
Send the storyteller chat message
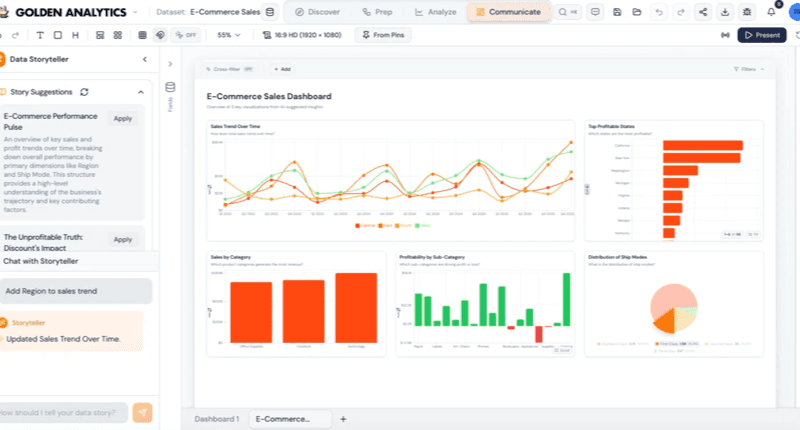[x=143, y=412]
